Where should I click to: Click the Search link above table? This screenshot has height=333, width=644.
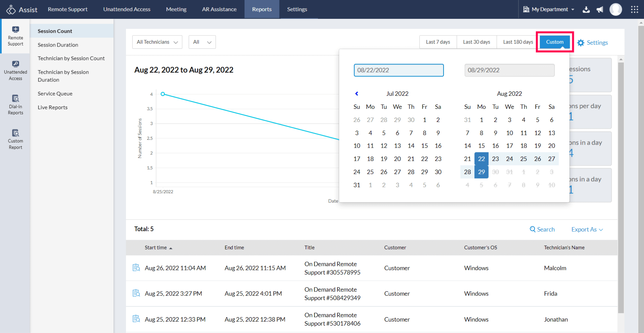coord(542,230)
